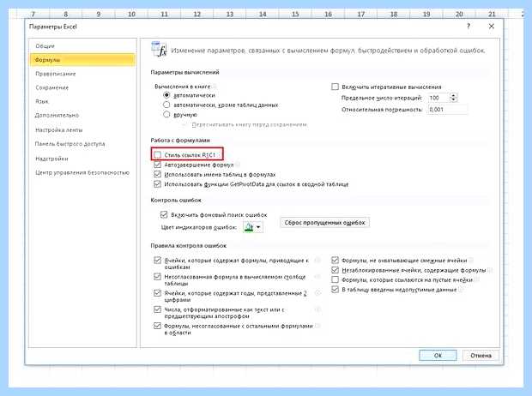Open the Сохранение category

tap(51, 87)
